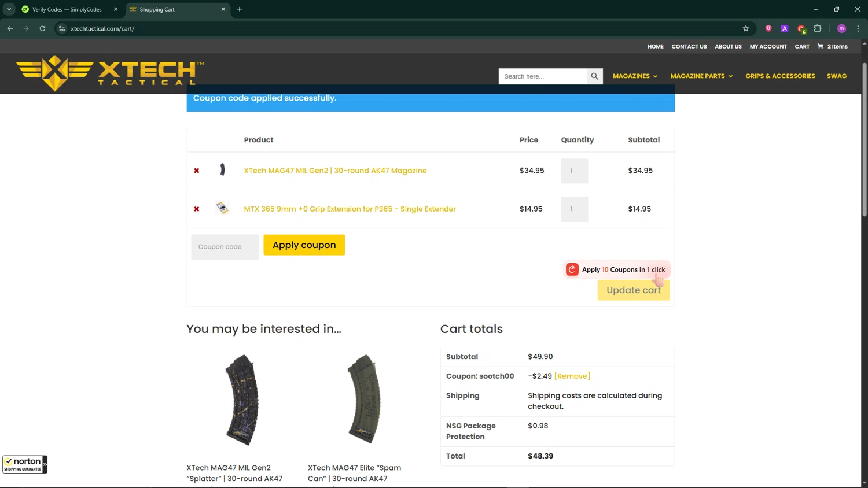Click the Coupon code applied successfully message
Screen dimensions: 868x488
tap(264, 98)
